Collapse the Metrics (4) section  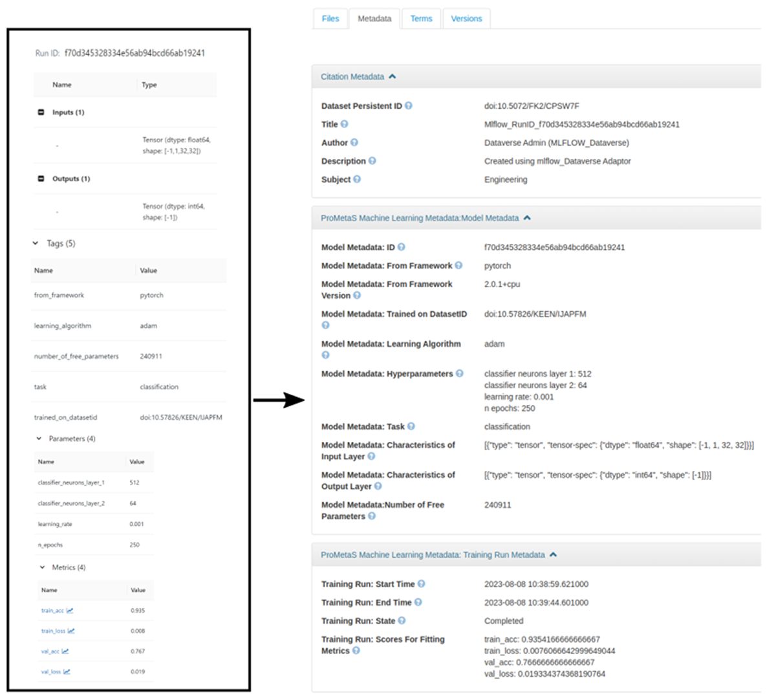(x=42, y=567)
